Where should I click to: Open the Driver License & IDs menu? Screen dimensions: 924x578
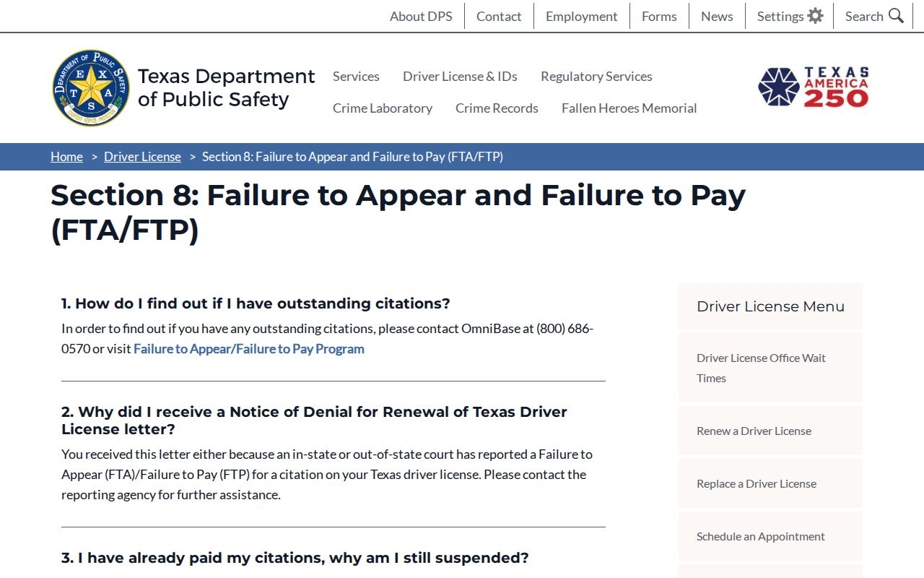click(460, 76)
